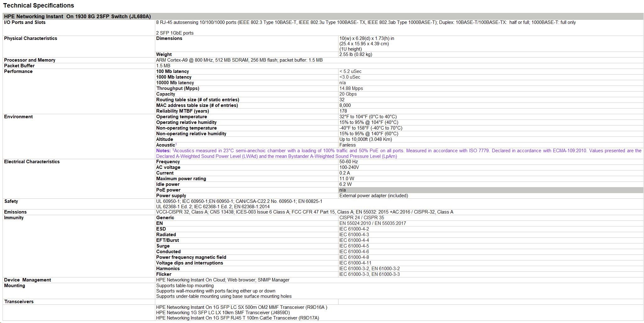Click the R9D17A RJ45 transceiver entry

[x=237, y=318]
